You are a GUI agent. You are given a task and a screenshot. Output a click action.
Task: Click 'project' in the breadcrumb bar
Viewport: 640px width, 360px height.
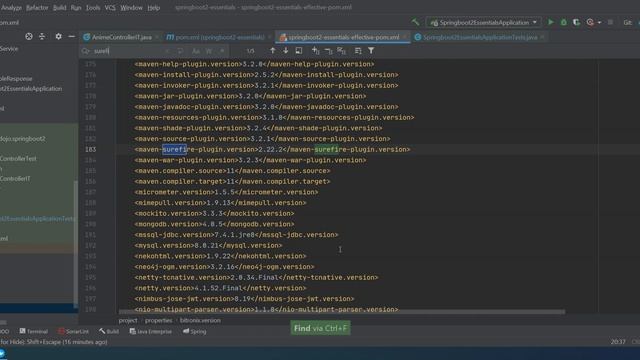point(128,320)
